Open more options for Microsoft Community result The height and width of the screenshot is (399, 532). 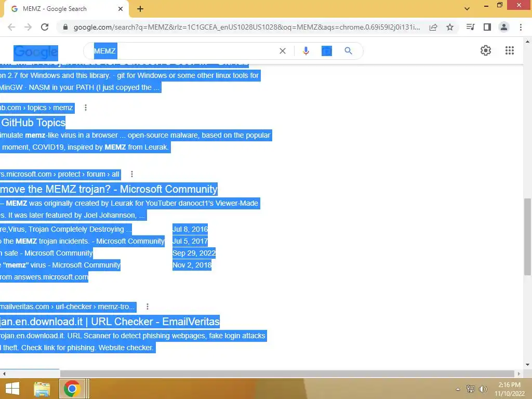(x=132, y=174)
